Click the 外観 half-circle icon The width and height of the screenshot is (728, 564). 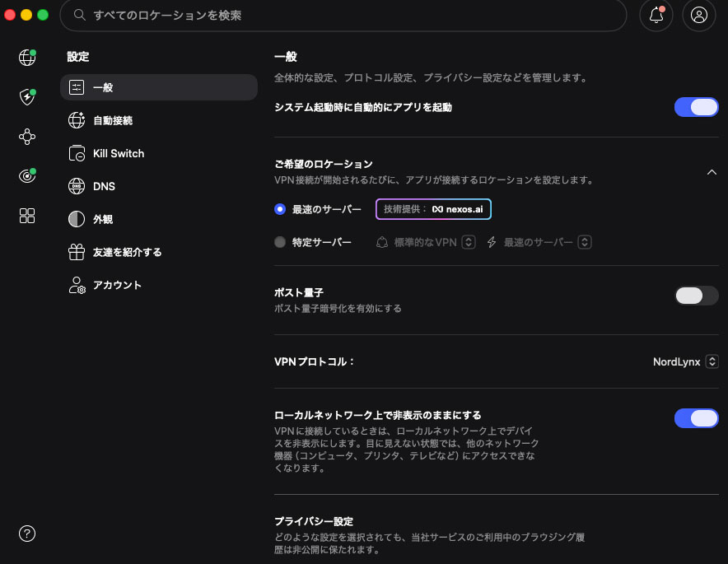pyautogui.click(x=77, y=219)
